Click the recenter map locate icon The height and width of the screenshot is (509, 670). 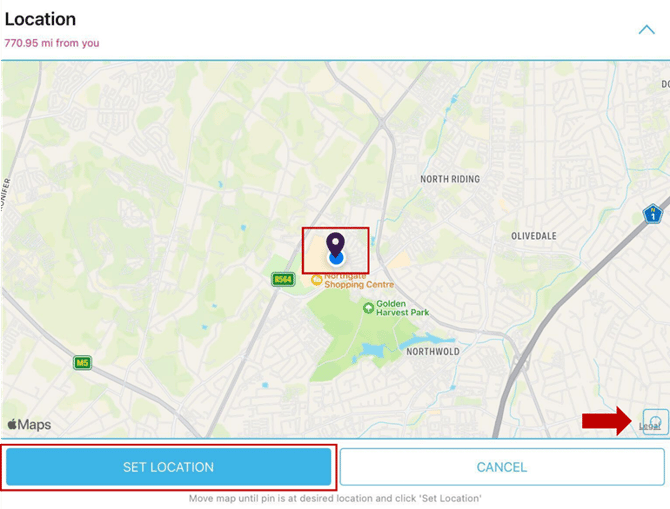tap(655, 422)
